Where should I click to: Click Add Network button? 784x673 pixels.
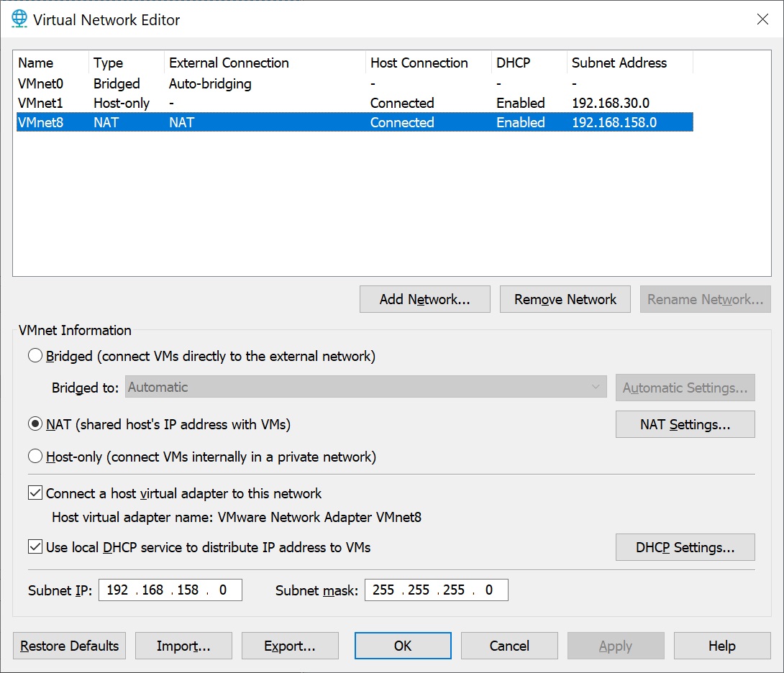pyautogui.click(x=425, y=299)
